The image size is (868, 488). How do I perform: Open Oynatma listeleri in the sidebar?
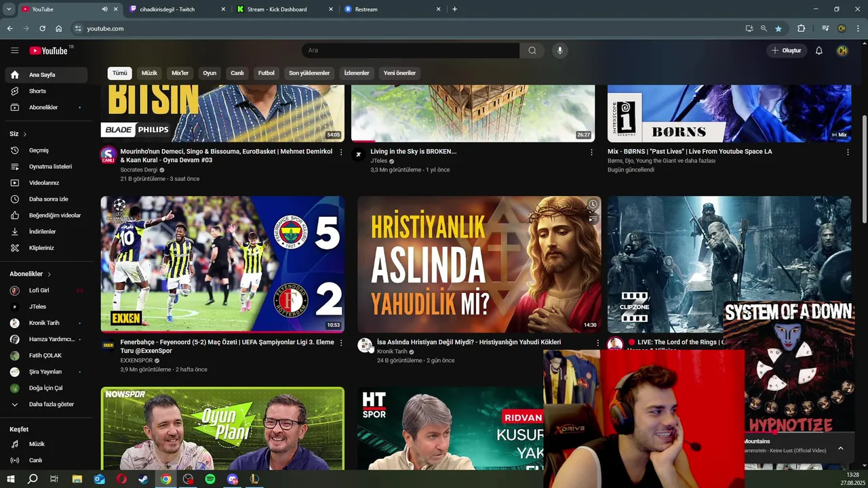[x=46, y=167]
